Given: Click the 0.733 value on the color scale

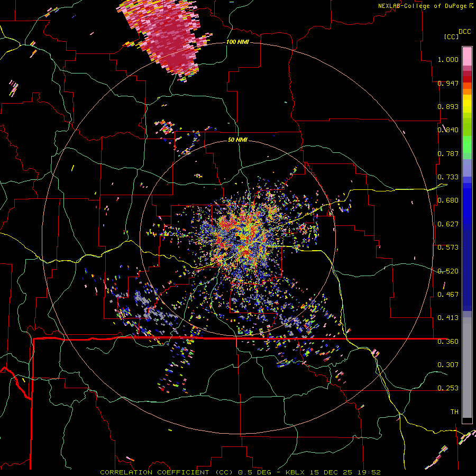Looking at the screenshot, I should (448, 177).
